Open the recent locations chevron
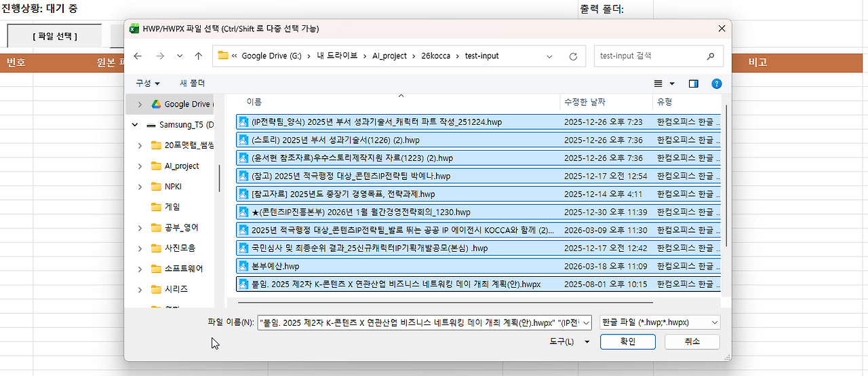This screenshot has width=868, height=376. (180, 56)
